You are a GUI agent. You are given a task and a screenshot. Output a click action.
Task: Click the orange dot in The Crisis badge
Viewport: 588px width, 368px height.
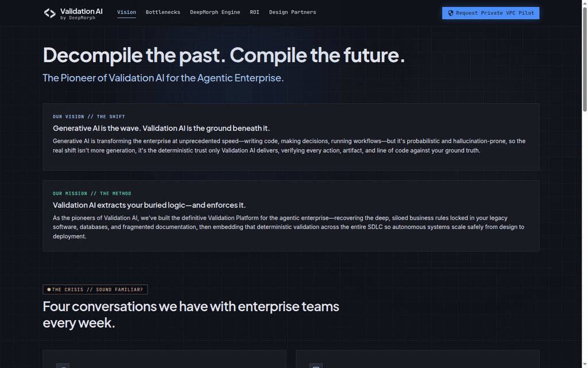point(49,290)
